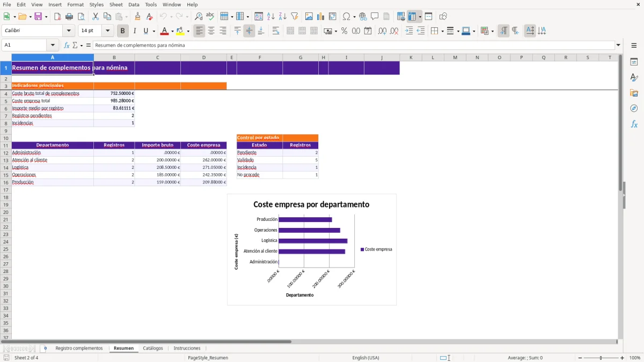Toggle Center Vertically alignment
This screenshot has width=644, height=362.
[x=249, y=31]
